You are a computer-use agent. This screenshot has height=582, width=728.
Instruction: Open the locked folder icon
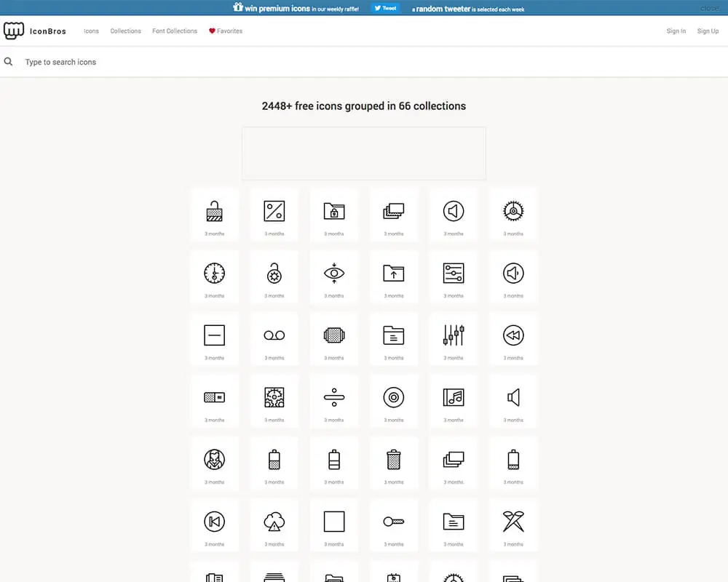(334, 211)
